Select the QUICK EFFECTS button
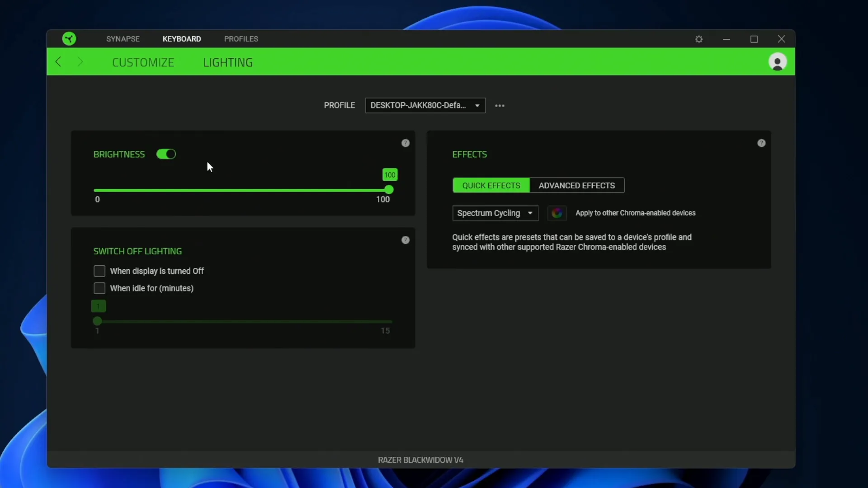The height and width of the screenshot is (488, 868). tap(491, 185)
